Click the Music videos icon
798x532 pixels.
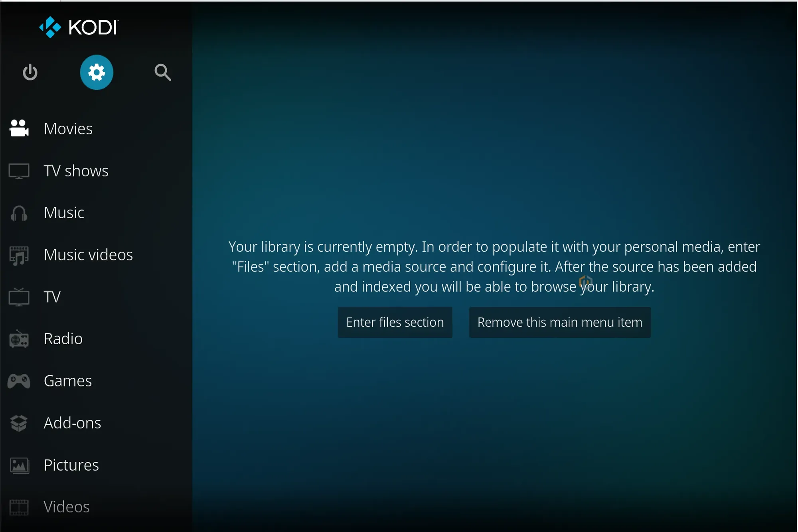[x=19, y=256]
